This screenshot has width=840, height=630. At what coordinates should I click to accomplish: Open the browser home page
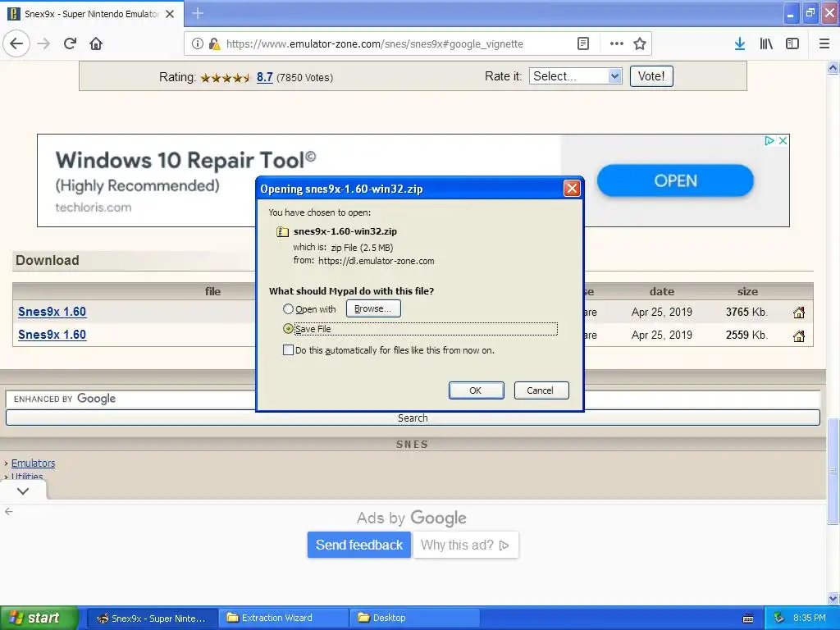point(96,43)
